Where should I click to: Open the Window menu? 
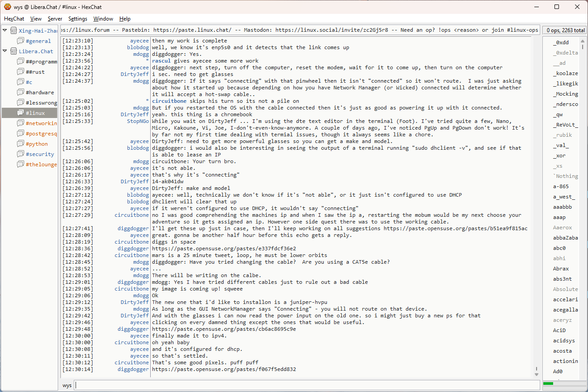[103, 19]
